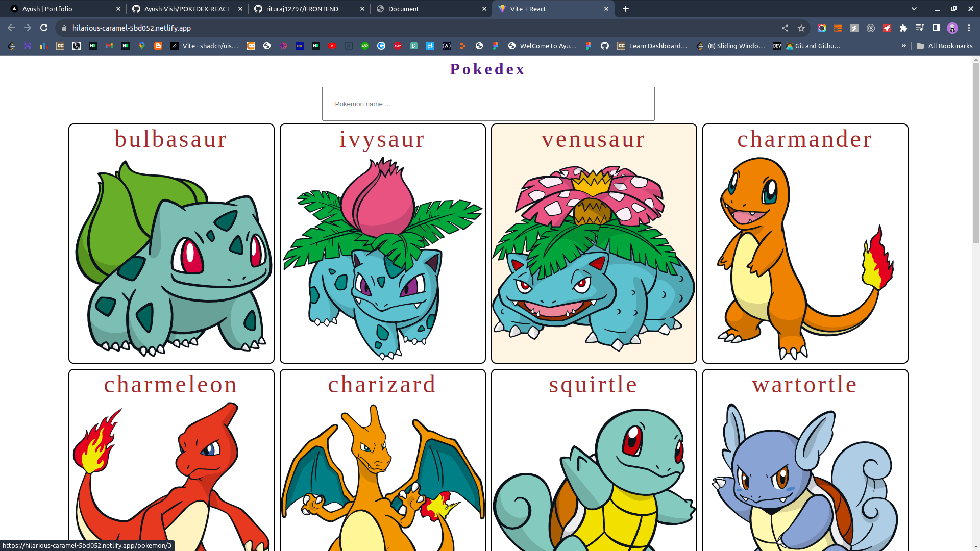Open the venusaur card

[x=594, y=243]
